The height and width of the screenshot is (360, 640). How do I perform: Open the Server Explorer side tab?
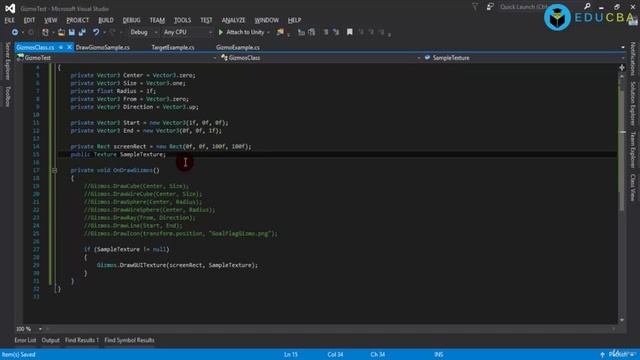click(7, 61)
